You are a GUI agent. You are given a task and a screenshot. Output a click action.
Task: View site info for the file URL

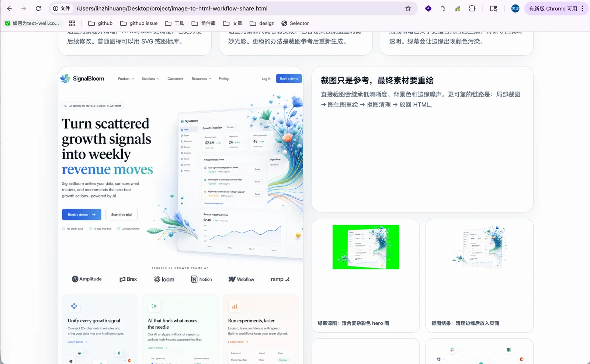[x=62, y=8]
